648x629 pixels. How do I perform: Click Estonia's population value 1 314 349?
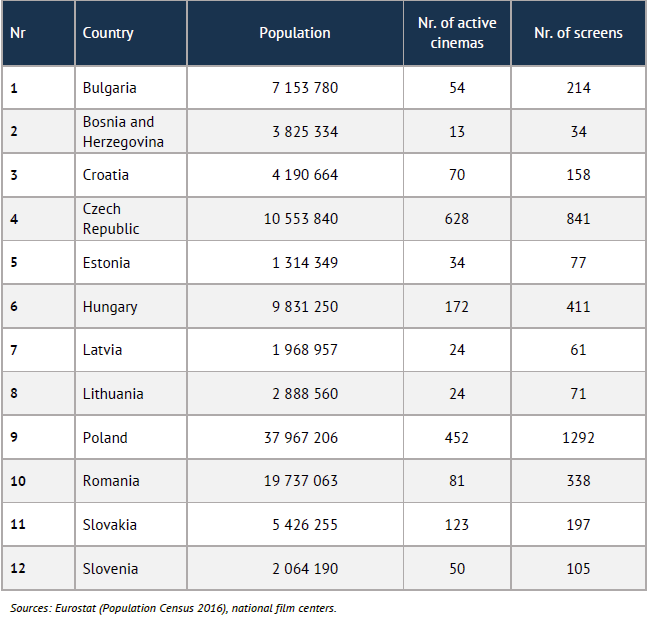coord(304,263)
